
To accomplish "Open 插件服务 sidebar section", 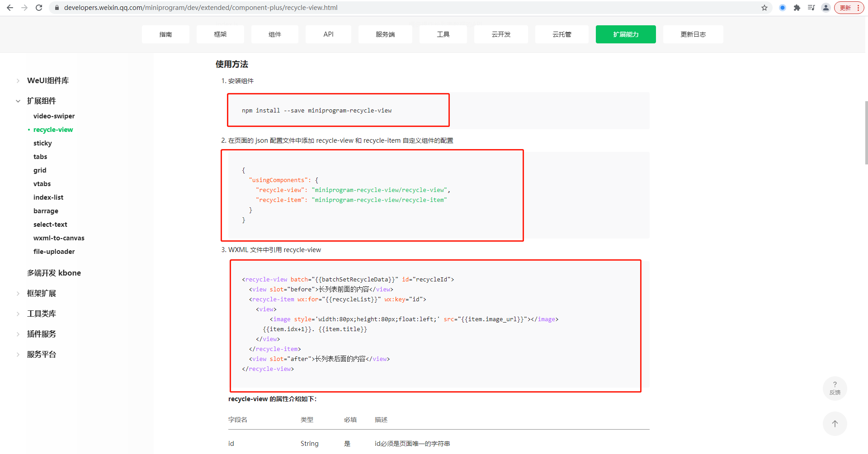I will coord(42,334).
